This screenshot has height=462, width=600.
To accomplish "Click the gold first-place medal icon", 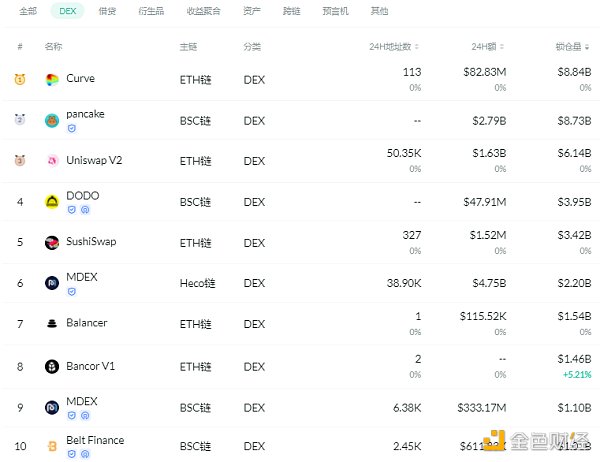I will (x=20, y=79).
